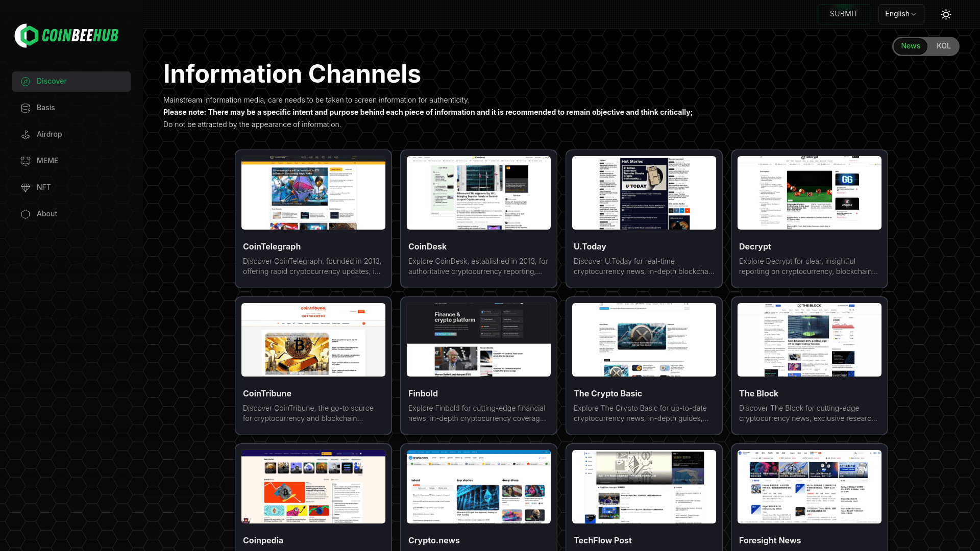980x551 pixels.
Task: Click text "Discover The Block for cutting-edge"
Action: 799,408
